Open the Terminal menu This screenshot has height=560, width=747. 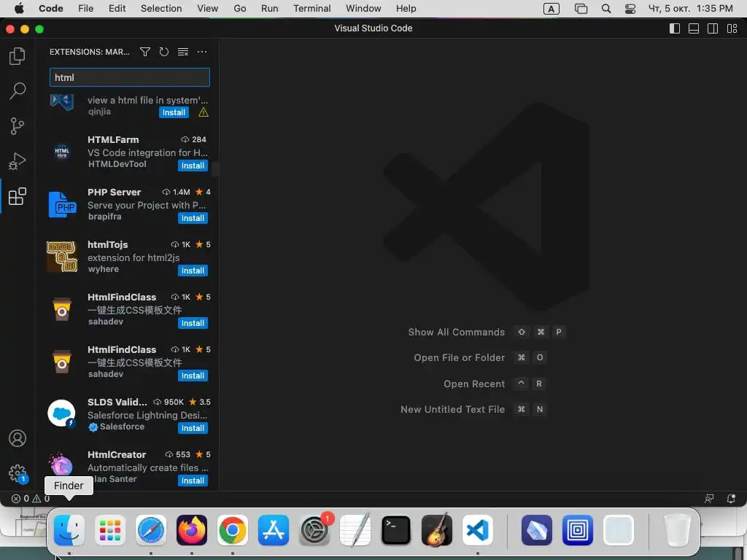[x=312, y=9]
